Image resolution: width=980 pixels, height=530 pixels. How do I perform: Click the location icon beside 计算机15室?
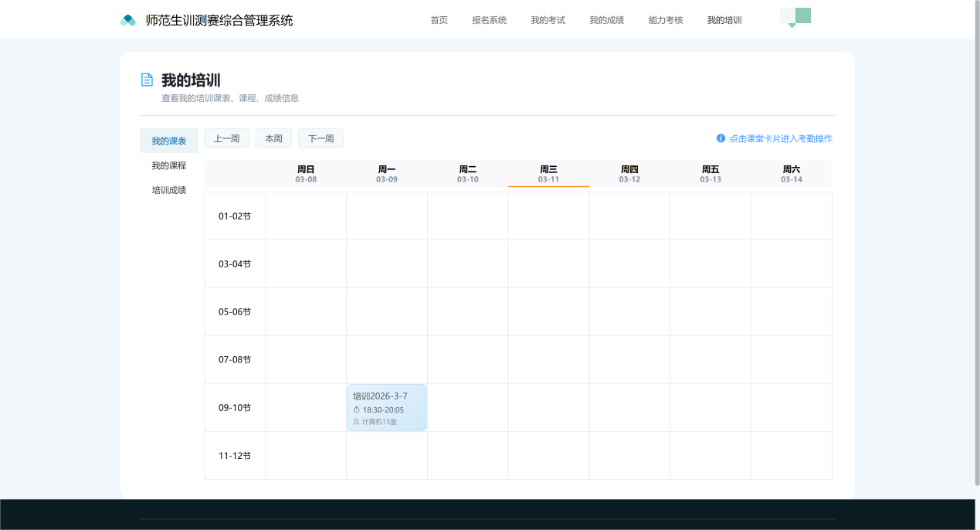356,422
